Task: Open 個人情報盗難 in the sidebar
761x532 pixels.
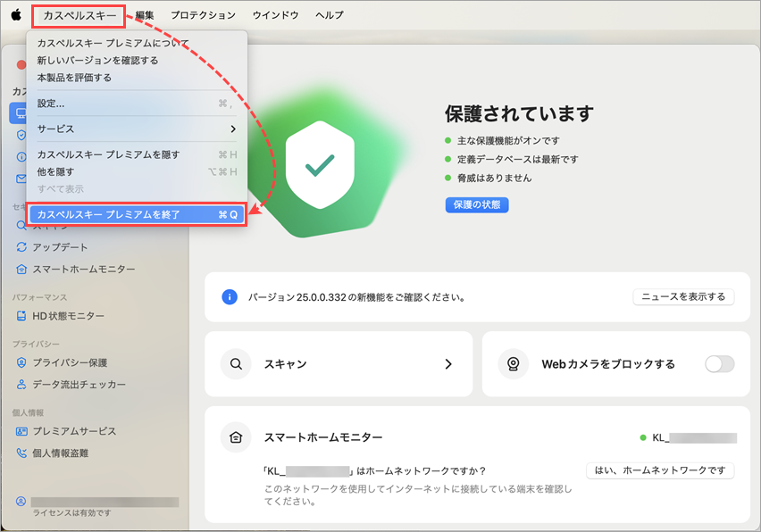Action: [x=60, y=453]
